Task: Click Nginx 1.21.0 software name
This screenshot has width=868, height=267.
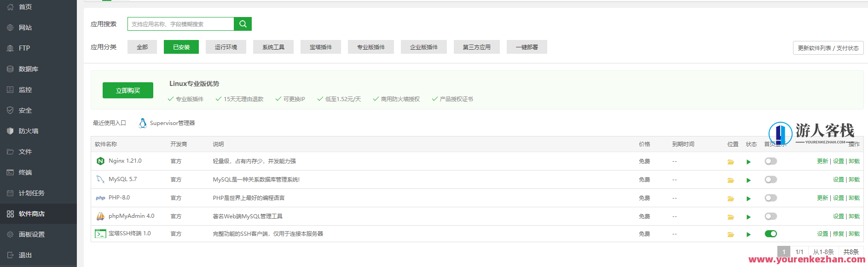Action: point(125,161)
